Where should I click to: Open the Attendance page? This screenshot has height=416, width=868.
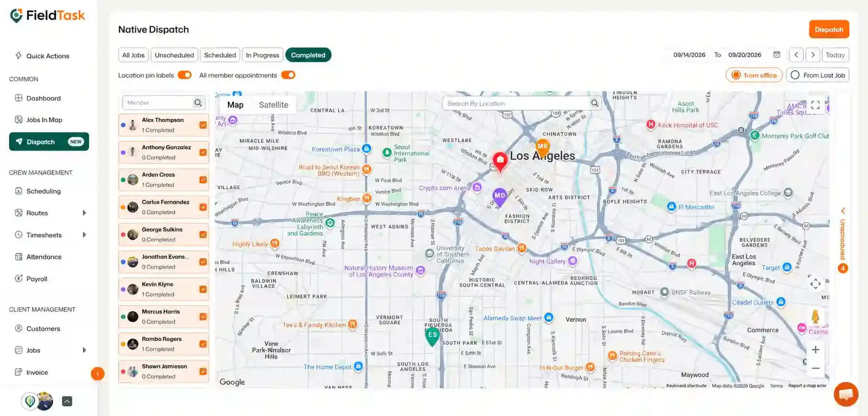[38, 257]
